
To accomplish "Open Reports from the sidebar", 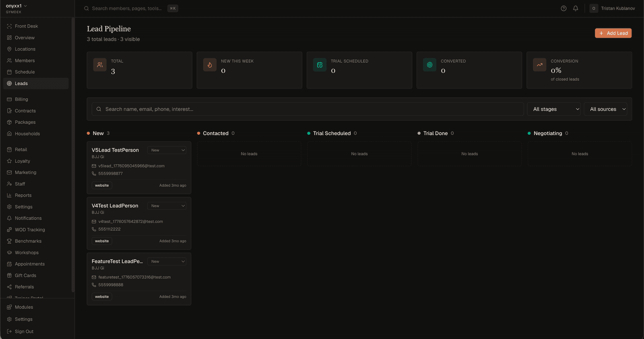I will coord(36,195).
